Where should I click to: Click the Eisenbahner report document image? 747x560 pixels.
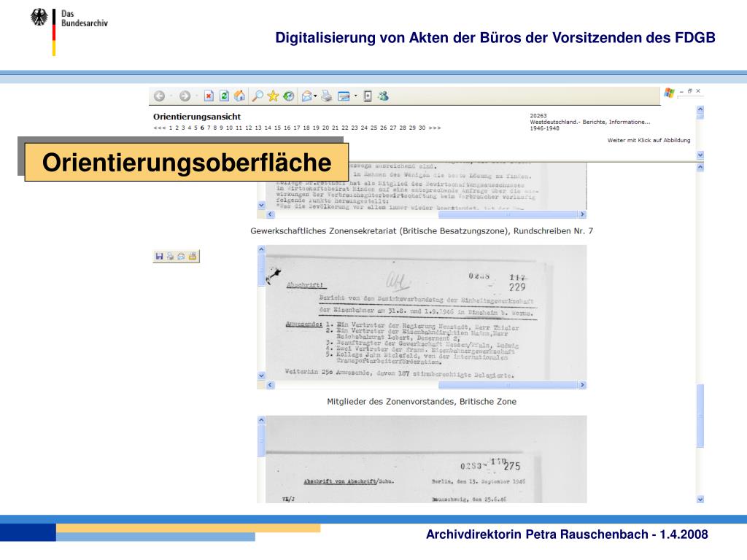pyautogui.click(x=425, y=313)
